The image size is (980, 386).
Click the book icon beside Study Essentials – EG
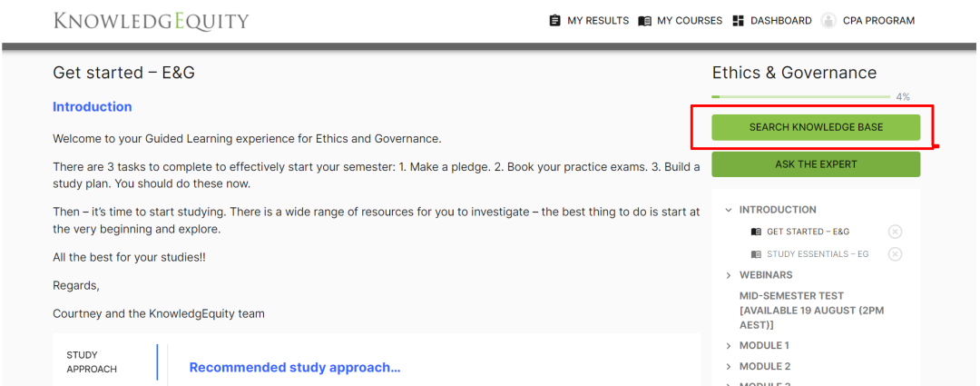tap(757, 254)
